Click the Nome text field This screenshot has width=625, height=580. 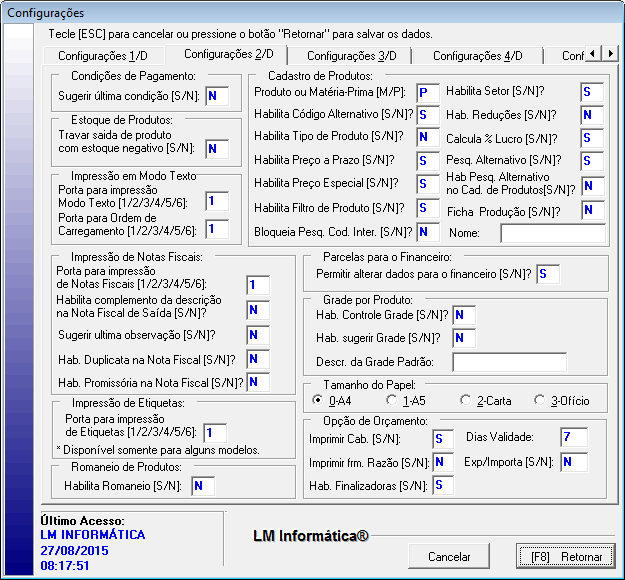click(x=552, y=233)
